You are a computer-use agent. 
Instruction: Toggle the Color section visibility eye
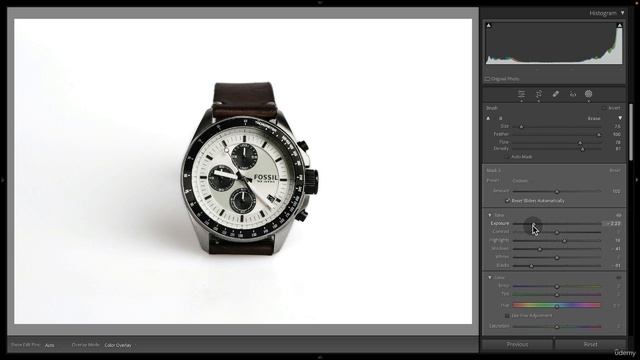point(619,278)
